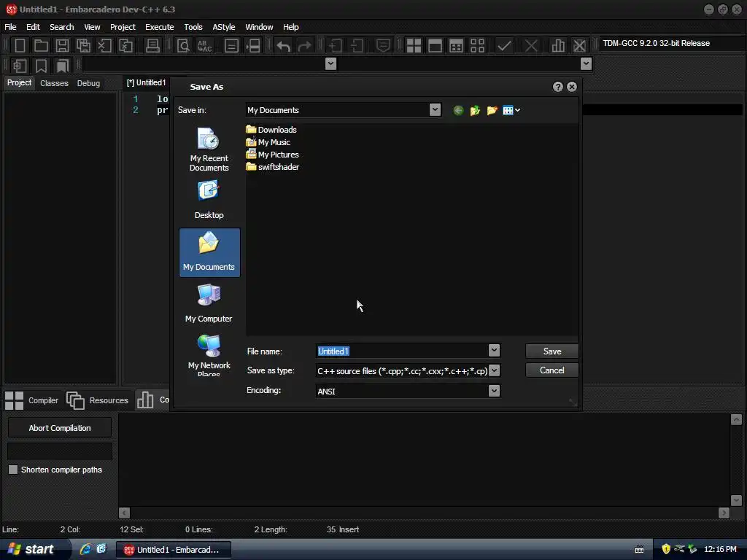Viewport: 747px width, 560px height.
Task: Click the Windows start button
Action: click(x=34, y=549)
